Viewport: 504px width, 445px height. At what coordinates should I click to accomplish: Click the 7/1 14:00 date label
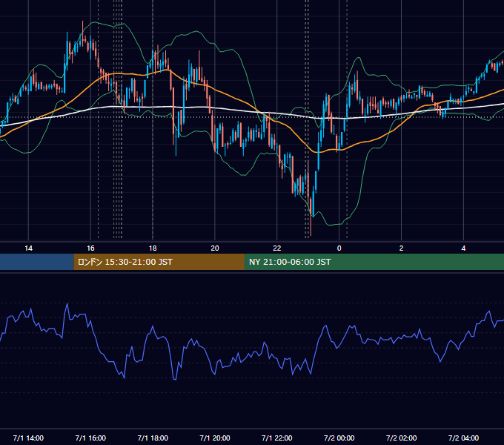click(28, 438)
